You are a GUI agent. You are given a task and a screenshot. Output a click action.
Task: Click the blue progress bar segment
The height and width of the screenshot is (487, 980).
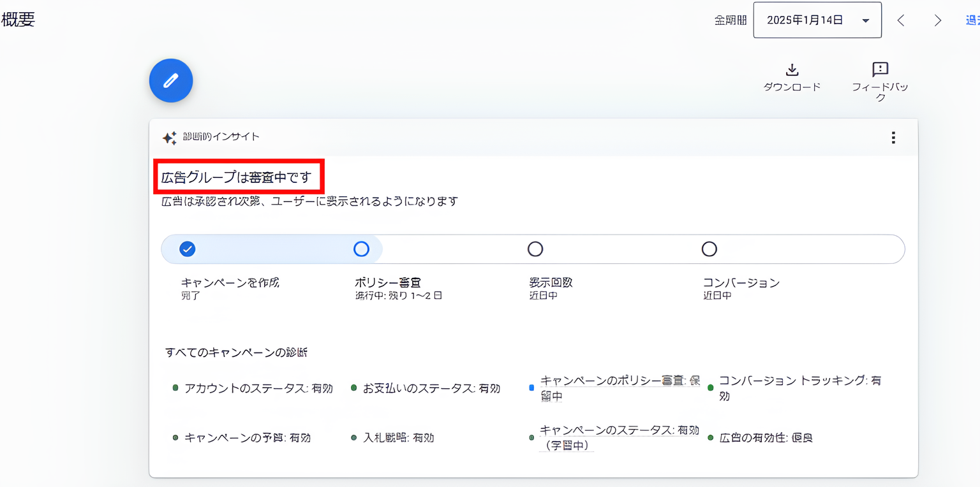coord(274,249)
